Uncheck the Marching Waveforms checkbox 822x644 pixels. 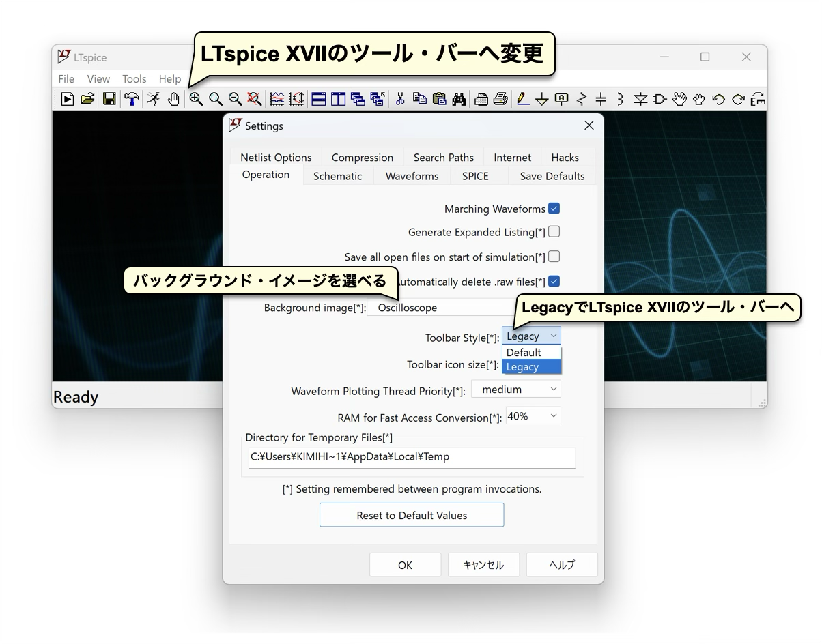click(x=554, y=209)
